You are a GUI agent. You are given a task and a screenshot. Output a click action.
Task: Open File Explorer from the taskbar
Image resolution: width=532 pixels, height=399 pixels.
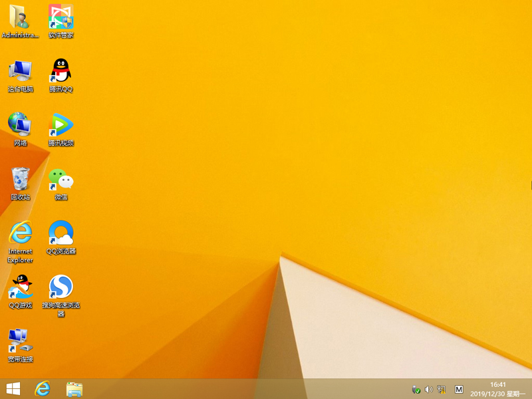tap(73, 389)
